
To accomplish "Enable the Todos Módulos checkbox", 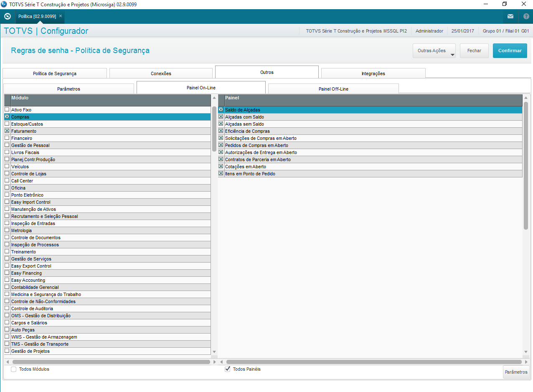I will [x=14, y=369].
